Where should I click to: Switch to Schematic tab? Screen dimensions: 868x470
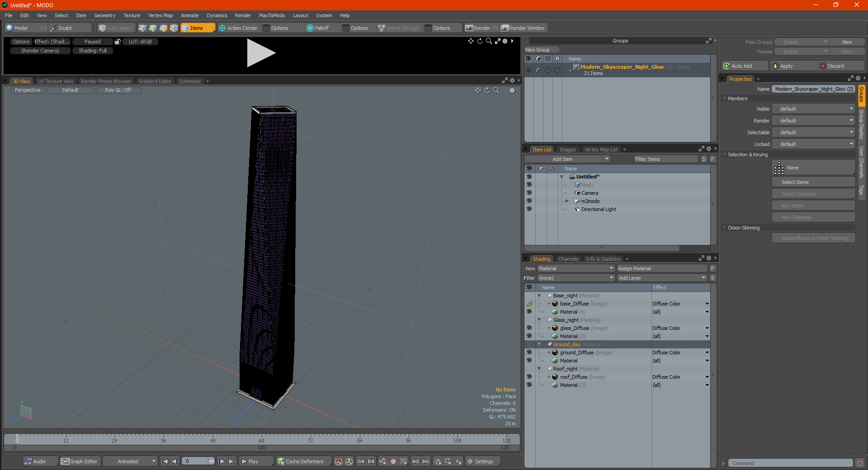pyautogui.click(x=190, y=81)
